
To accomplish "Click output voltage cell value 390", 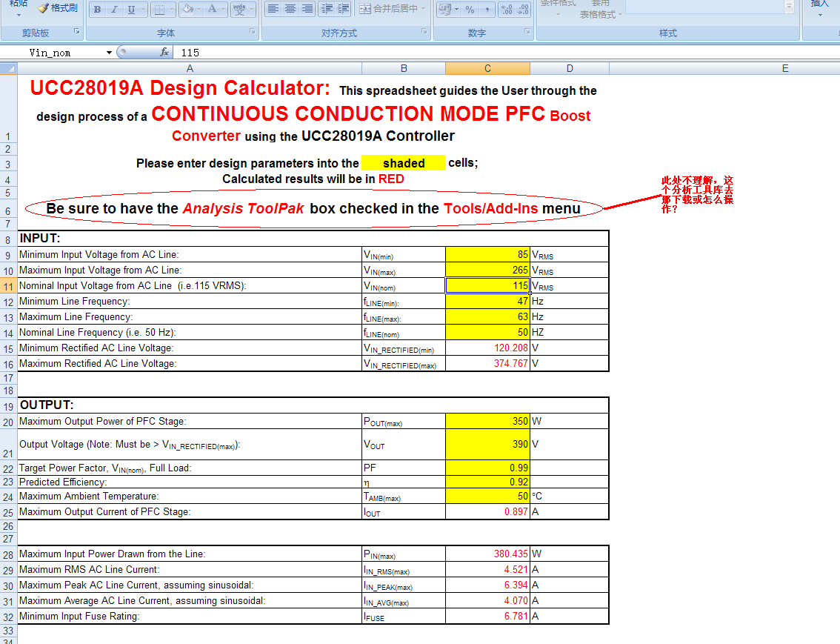I will (487, 444).
